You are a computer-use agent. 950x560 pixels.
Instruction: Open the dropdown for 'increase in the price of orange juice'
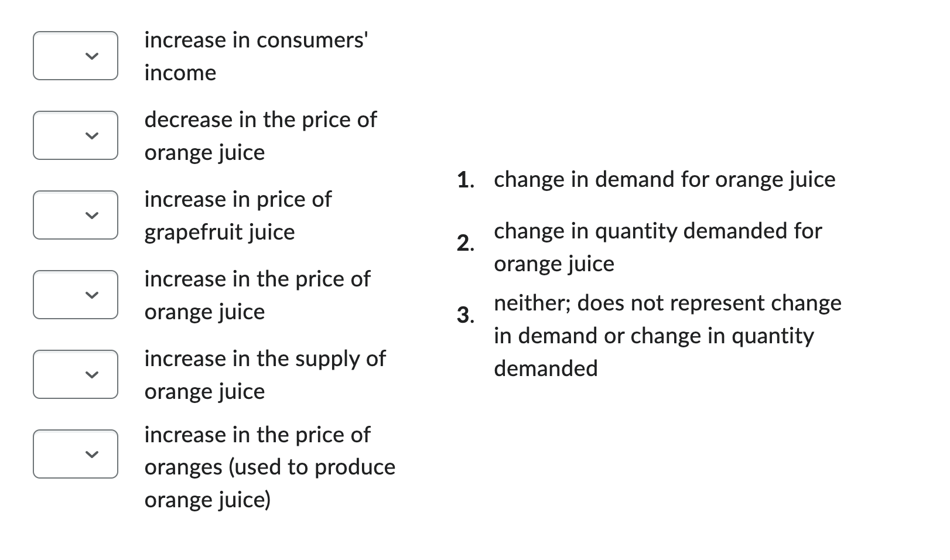point(75,295)
